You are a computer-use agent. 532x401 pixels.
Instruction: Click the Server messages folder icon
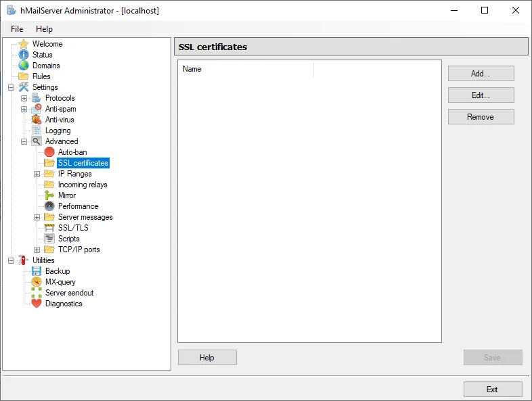click(x=49, y=217)
